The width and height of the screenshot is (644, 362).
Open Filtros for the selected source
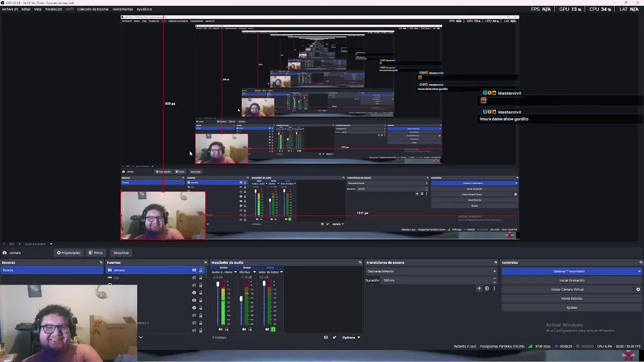[x=96, y=253]
